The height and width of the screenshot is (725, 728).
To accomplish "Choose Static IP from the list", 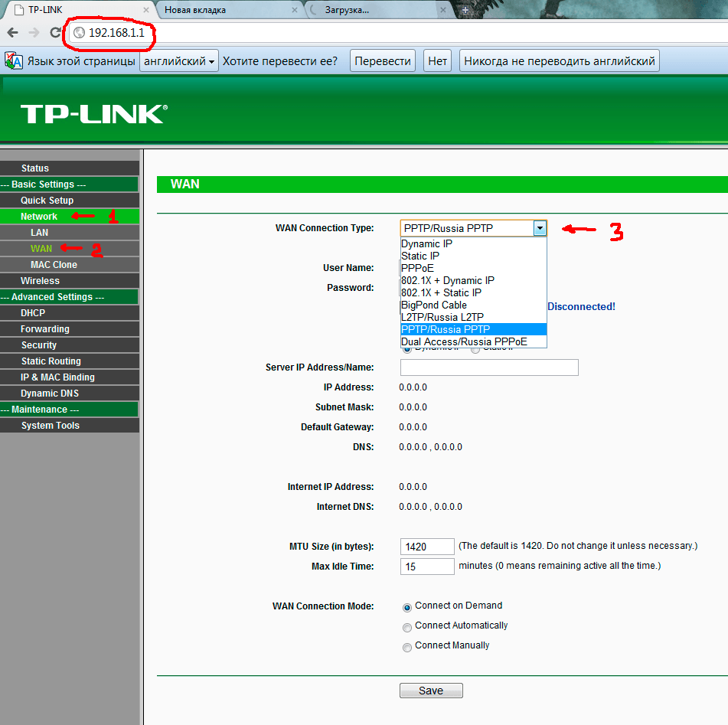I will [474, 256].
